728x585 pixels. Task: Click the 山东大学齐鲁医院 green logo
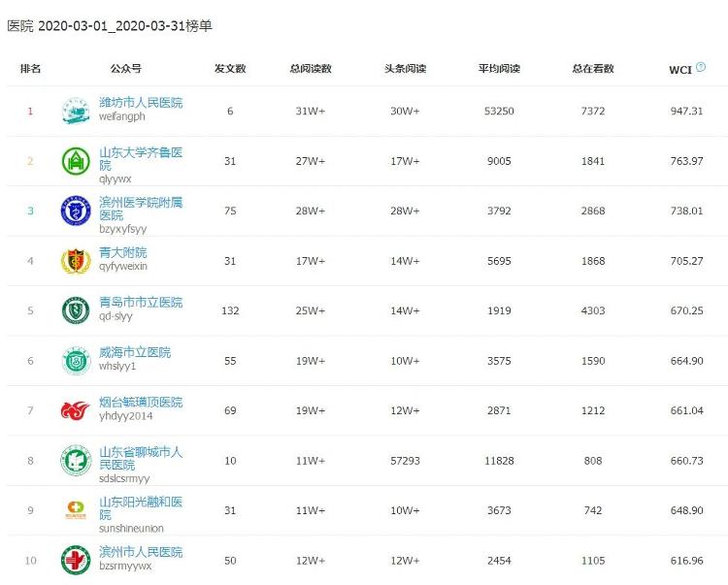pos(75,160)
